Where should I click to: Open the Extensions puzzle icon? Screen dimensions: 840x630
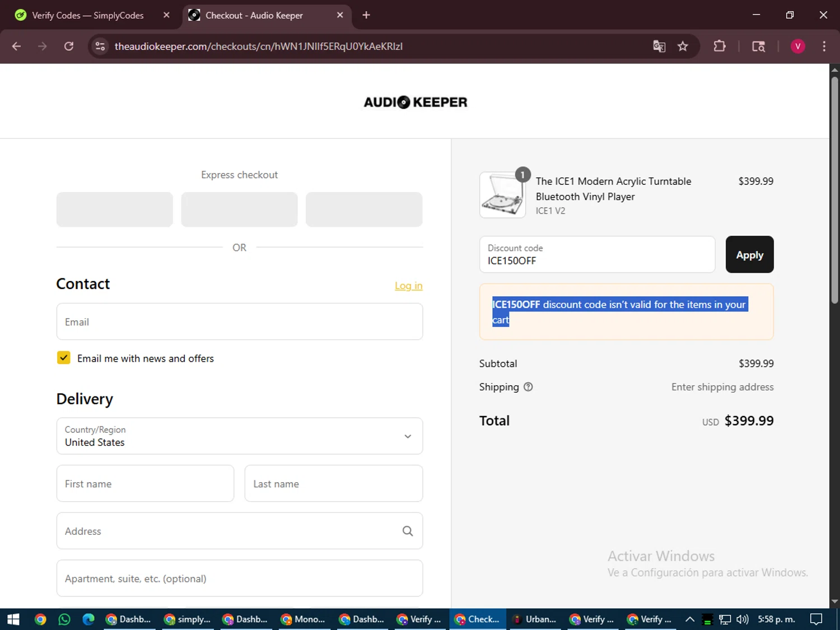[x=720, y=46]
